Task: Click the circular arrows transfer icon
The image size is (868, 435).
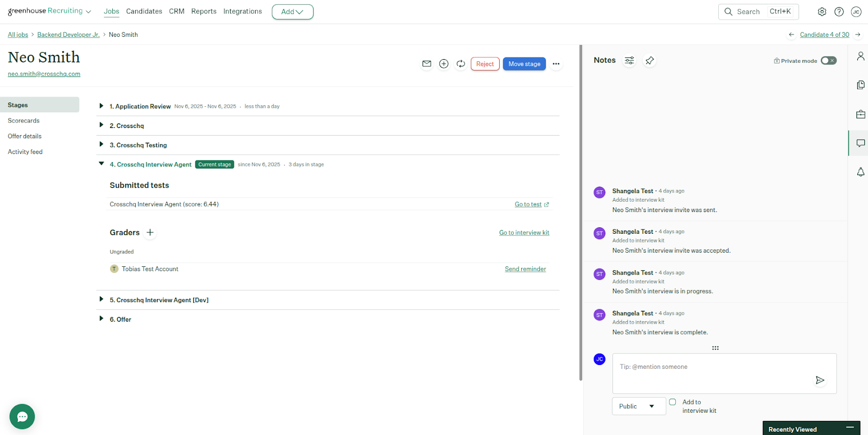Action: pos(461,64)
